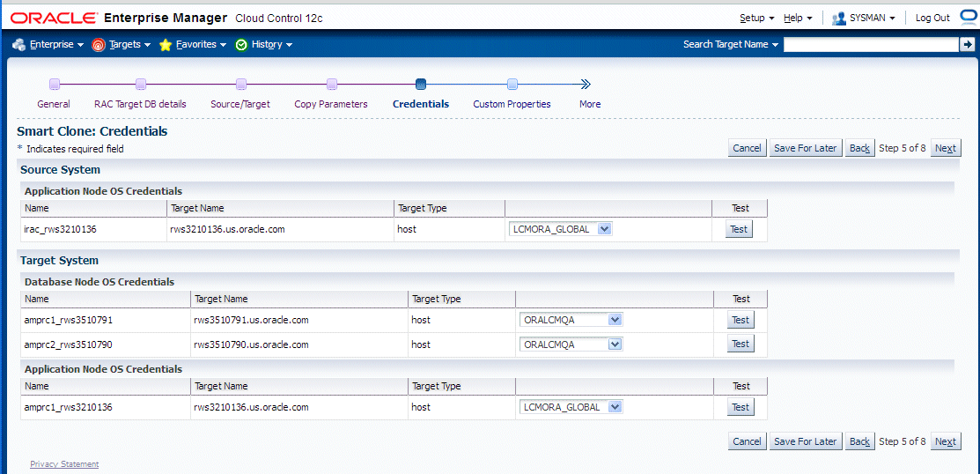
Task: Click the search target name input field
Action: (871, 44)
